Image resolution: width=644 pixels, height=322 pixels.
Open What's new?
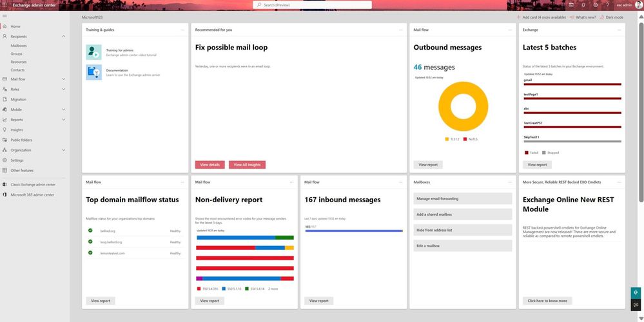pyautogui.click(x=583, y=17)
